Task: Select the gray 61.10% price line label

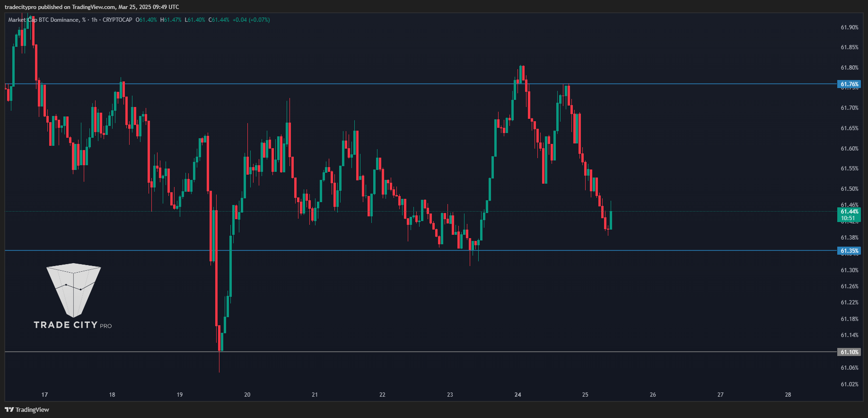Action: 849,352
